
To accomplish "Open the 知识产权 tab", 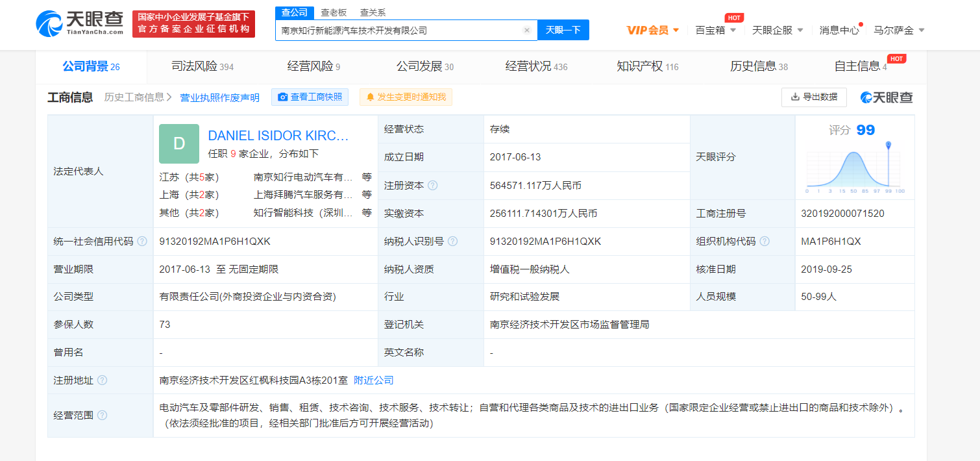I will tap(647, 66).
